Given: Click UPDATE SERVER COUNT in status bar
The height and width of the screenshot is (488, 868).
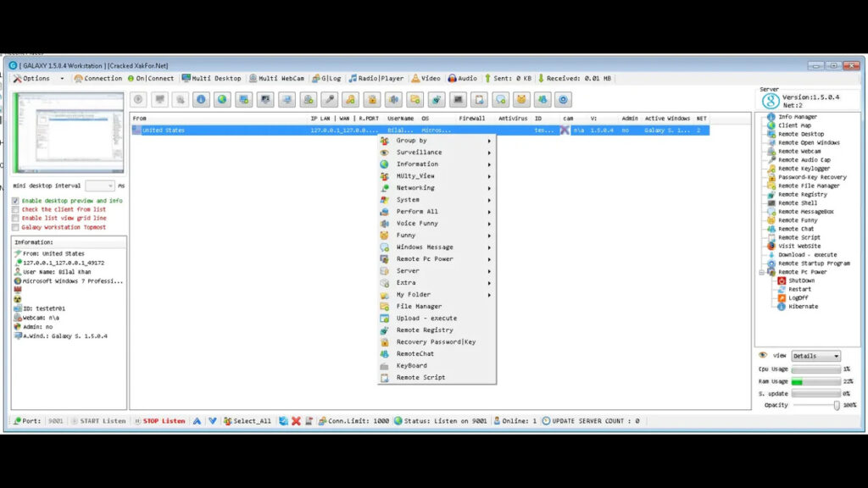Looking at the screenshot, I should [x=591, y=421].
